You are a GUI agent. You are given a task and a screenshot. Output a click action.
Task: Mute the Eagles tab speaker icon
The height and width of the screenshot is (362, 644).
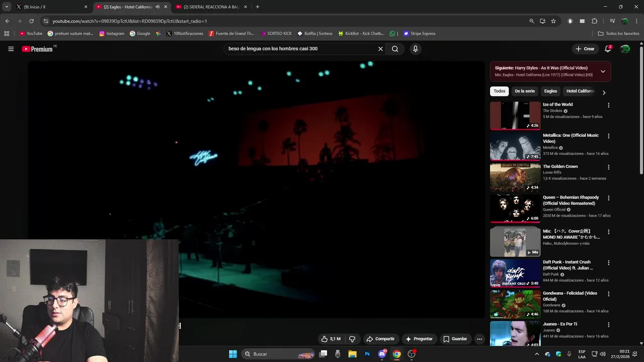tap(157, 7)
